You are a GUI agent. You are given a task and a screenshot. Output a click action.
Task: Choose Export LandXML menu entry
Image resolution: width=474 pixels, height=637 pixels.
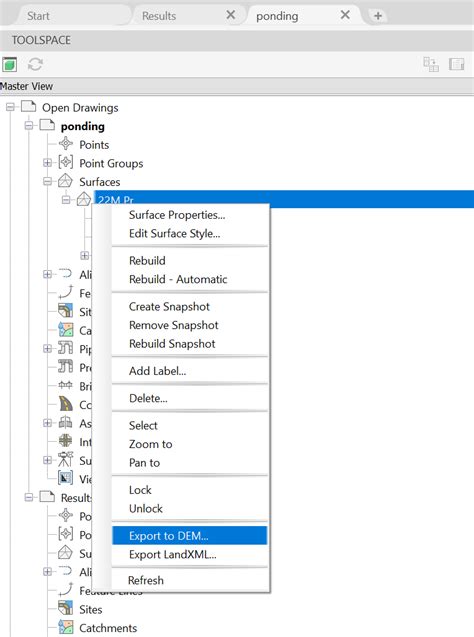click(190, 554)
